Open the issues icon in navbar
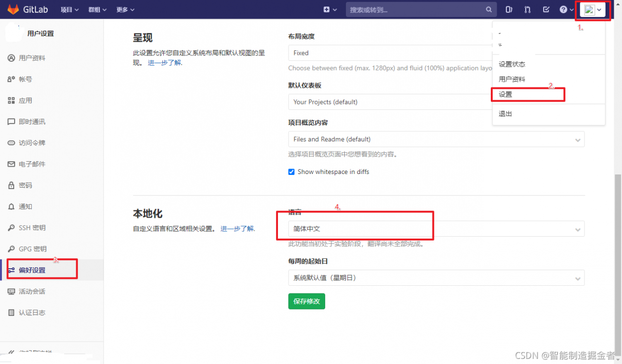 [x=509, y=9]
